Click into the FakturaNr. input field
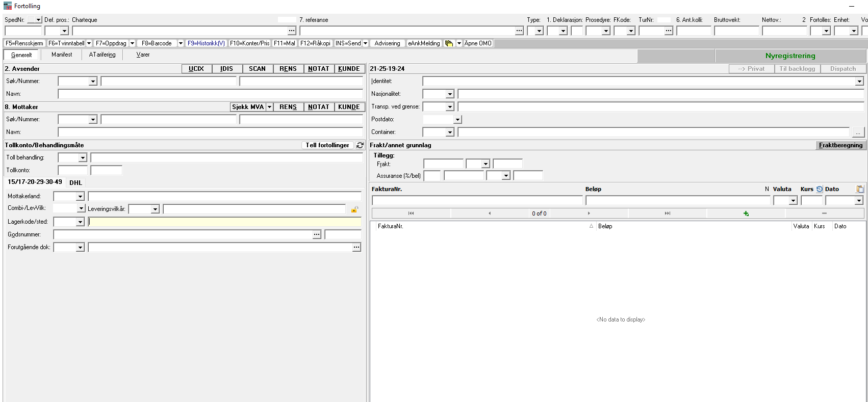868x402 pixels. [x=477, y=201]
